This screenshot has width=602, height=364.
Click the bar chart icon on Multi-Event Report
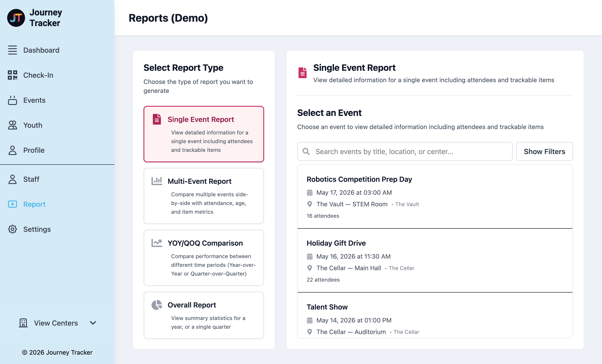pos(157,181)
